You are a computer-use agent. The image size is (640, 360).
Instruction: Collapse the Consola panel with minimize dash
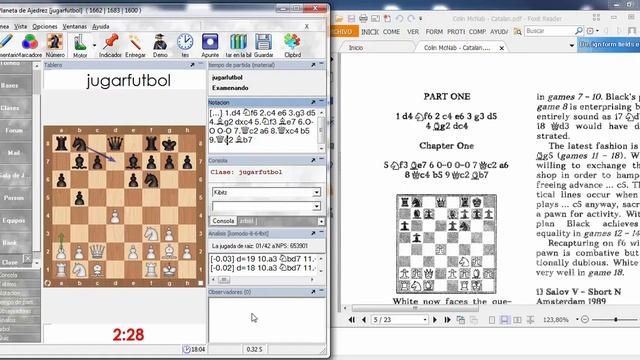(322, 160)
